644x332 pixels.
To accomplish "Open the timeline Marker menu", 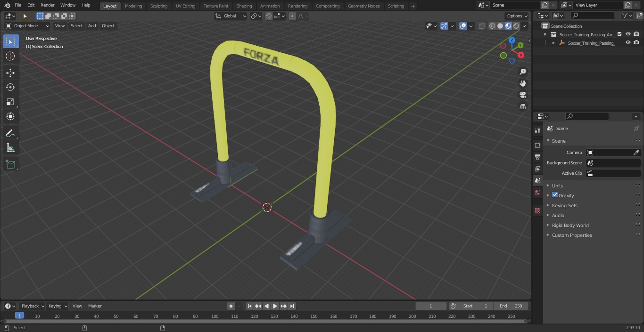I will (95, 306).
